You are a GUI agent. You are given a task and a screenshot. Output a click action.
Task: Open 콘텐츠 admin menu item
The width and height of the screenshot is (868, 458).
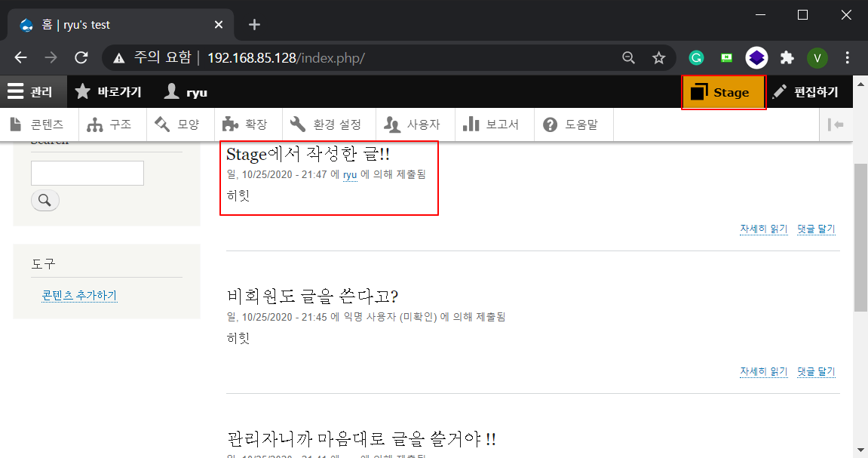click(x=37, y=124)
